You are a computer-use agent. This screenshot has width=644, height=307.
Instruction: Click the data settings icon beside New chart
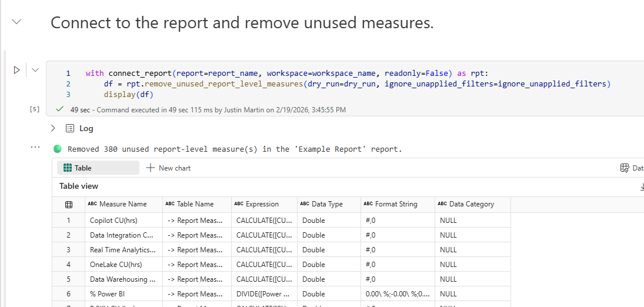tap(625, 168)
